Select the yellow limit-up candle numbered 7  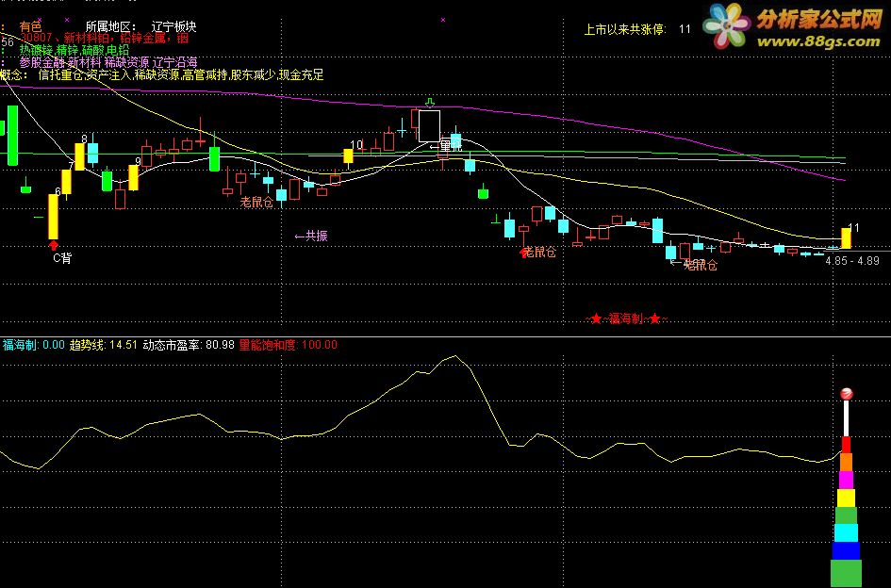[67, 182]
